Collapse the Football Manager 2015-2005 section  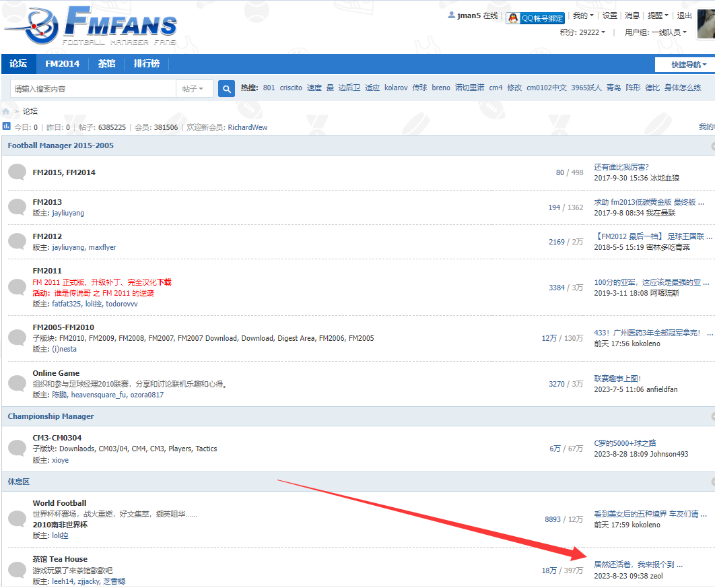713,146
